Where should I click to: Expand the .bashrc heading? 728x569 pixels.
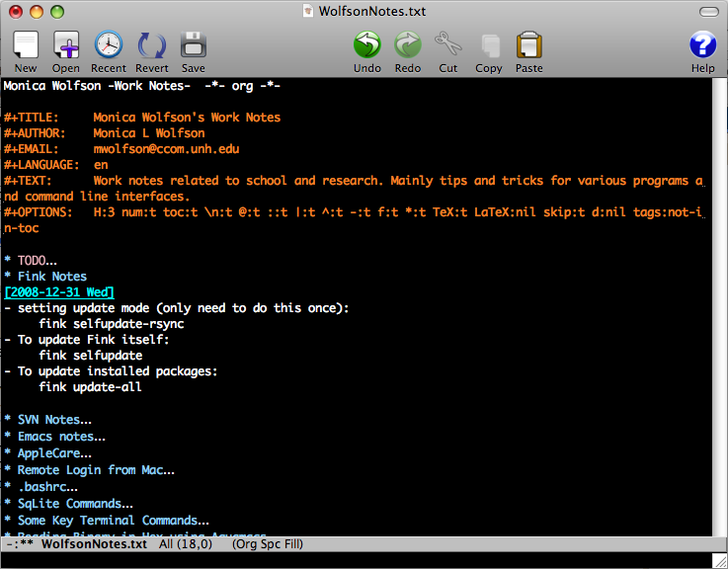coord(40,487)
